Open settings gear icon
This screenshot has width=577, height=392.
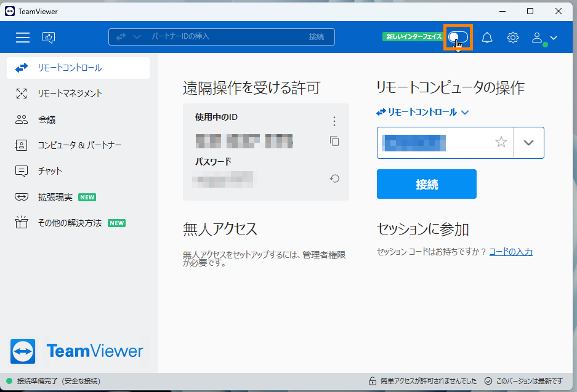click(x=513, y=38)
